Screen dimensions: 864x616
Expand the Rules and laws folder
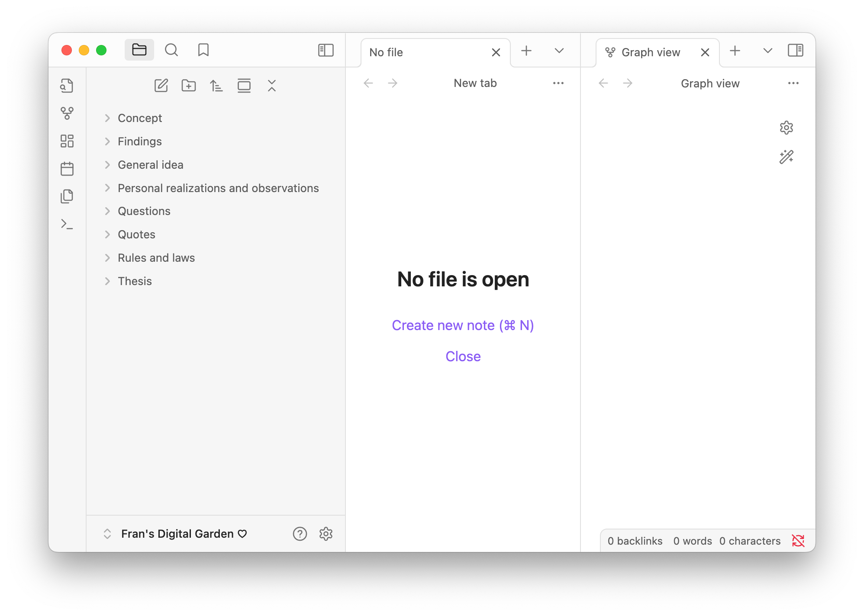click(156, 258)
